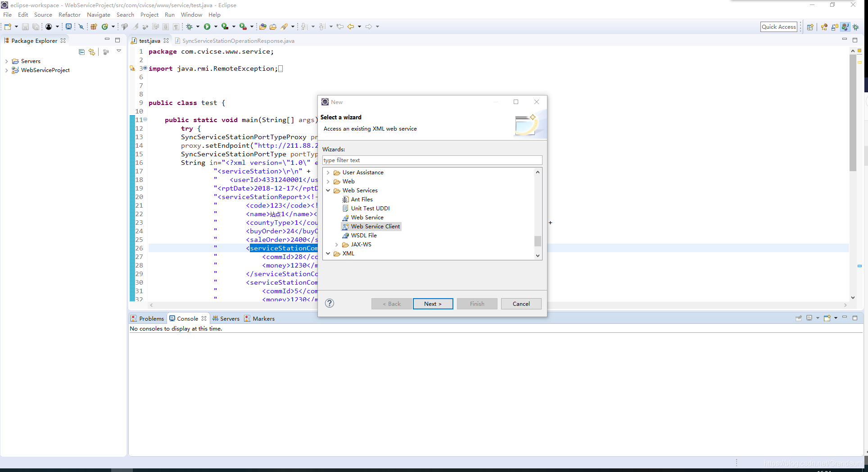868x472 pixels.
Task: Click the New Java Package icon
Action: coord(94,27)
